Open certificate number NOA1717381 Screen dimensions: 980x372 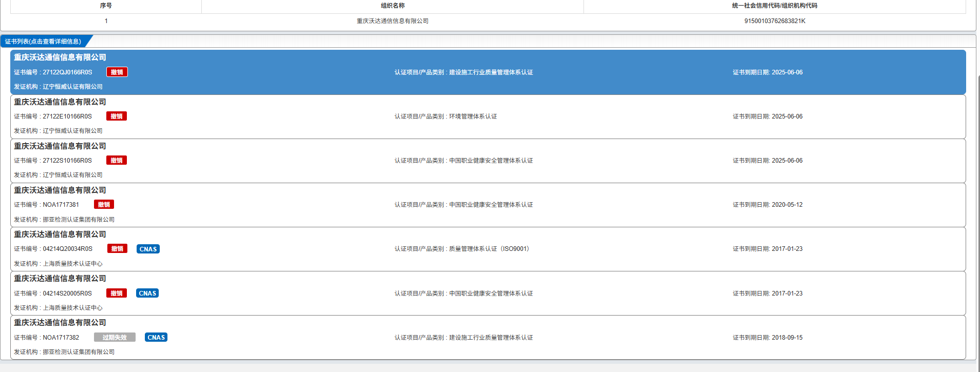(61, 205)
